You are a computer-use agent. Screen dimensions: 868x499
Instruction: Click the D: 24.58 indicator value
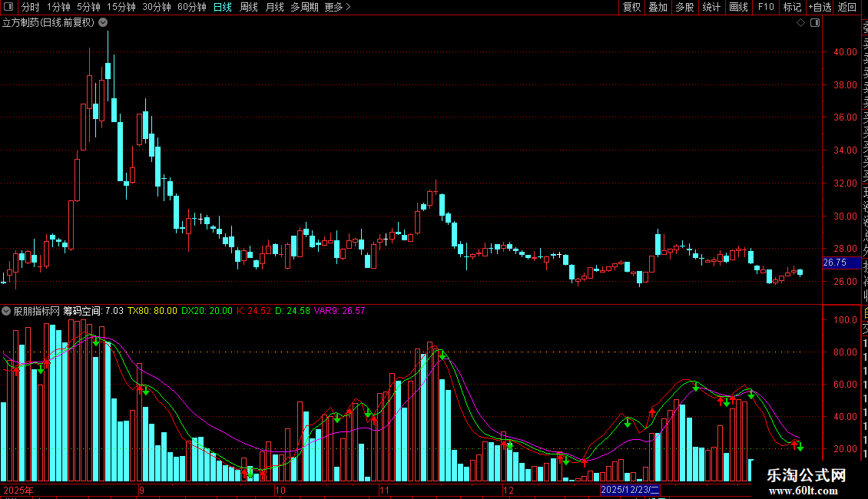[293, 311]
